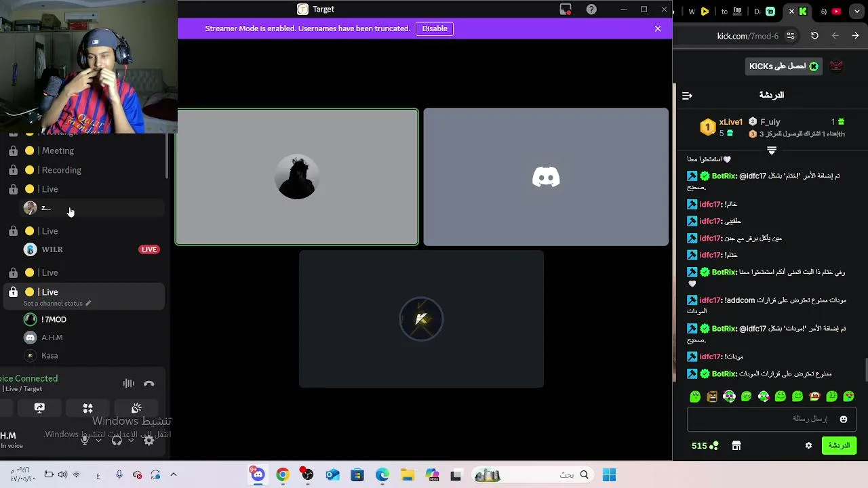Open taskbar volume control
This screenshot has height=488, width=868.
[x=62, y=475]
